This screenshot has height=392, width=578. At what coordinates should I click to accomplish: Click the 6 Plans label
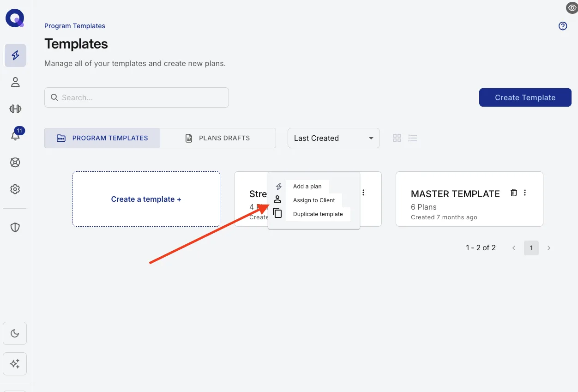click(x=424, y=207)
